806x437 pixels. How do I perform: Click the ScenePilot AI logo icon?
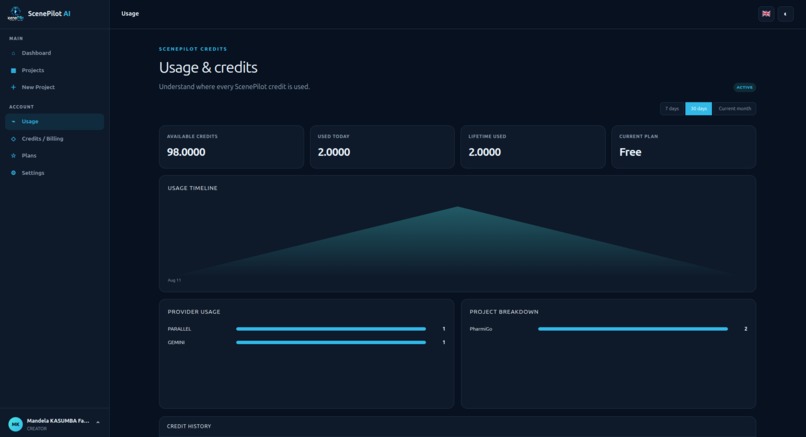click(15, 13)
